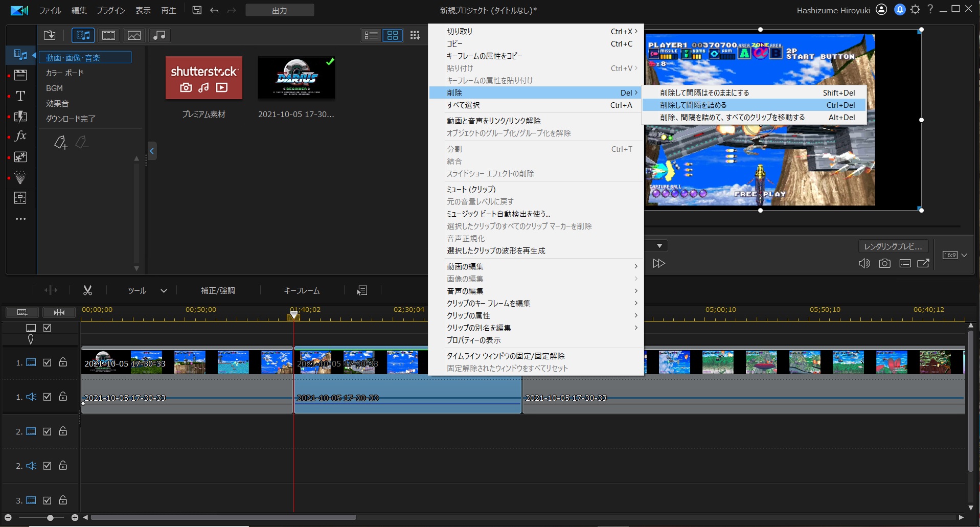Image resolution: width=980 pixels, height=527 pixels.
Task: Open the Effects Room (fx) icon
Action: (20, 136)
